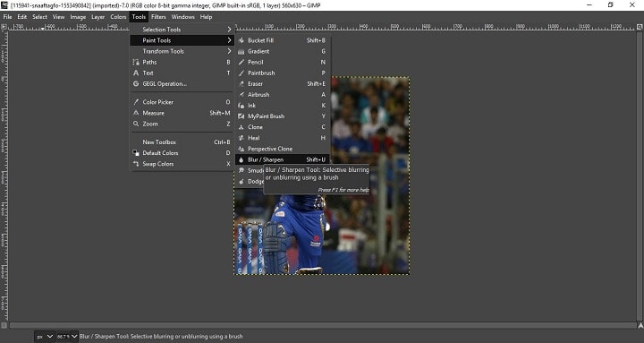Open the Image menu
This screenshot has width=644, height=343.
pyautogui.click(x=78, y=17)
